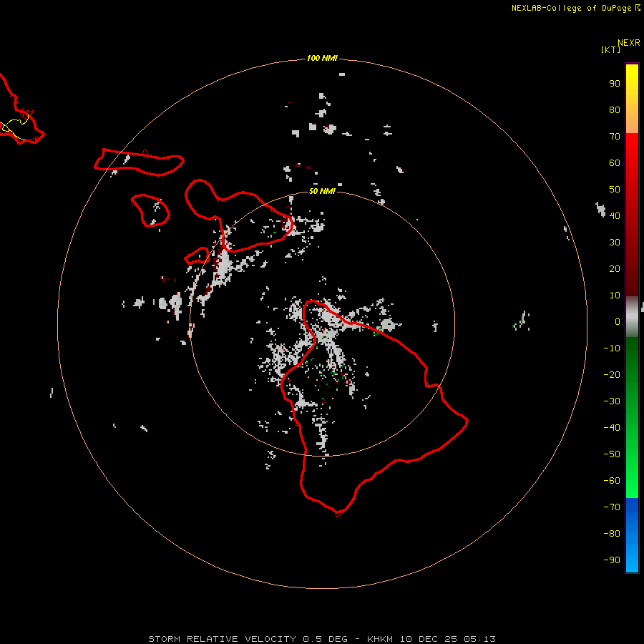Click the 50 NMI range ring label
This screenshot has height=644, width=644.
click(322, 191)
